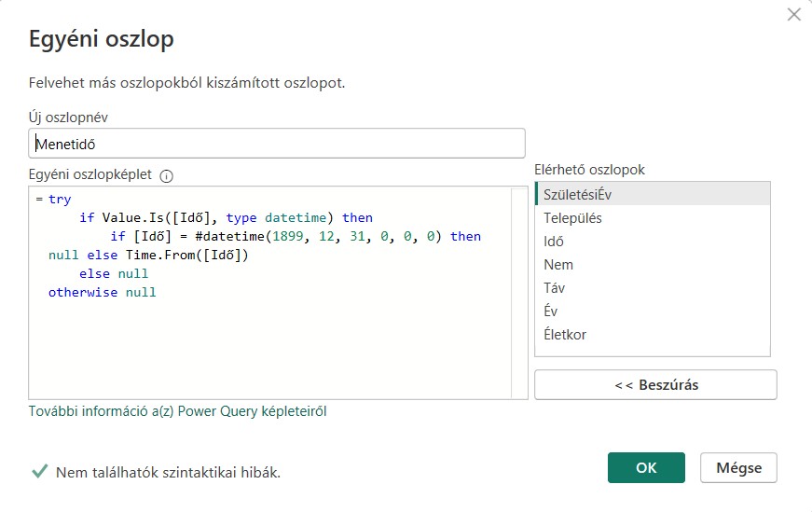Insert column with << Beszúrás button

click(655, 384)
